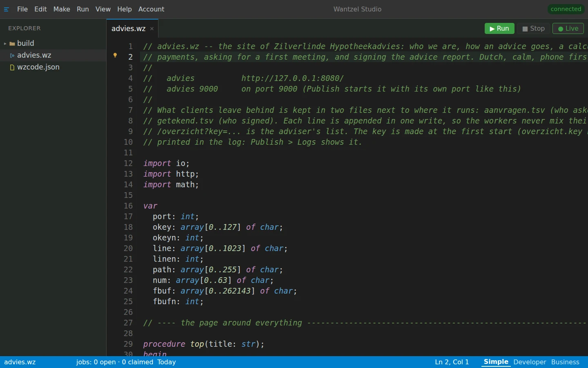Click the lightbulb hint icon on line 2
This screenshot has height=368, width=588.
click(115, 55)
